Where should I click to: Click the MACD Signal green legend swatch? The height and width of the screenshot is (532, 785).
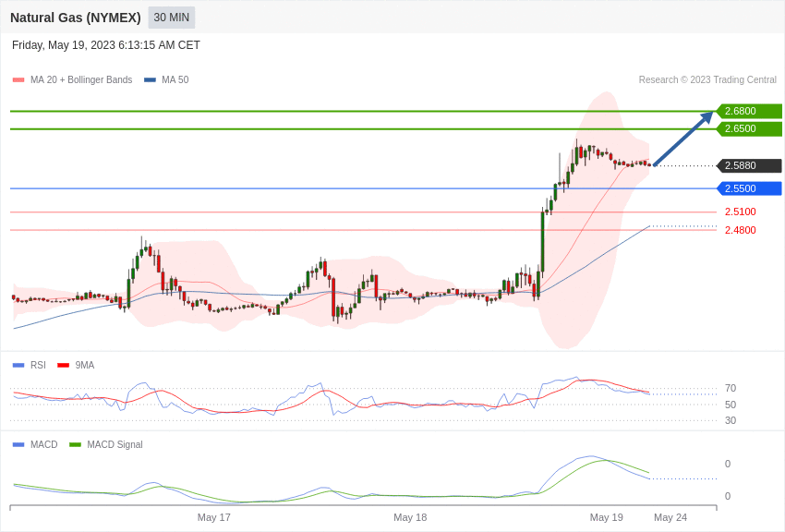click(x=75, y=444)
